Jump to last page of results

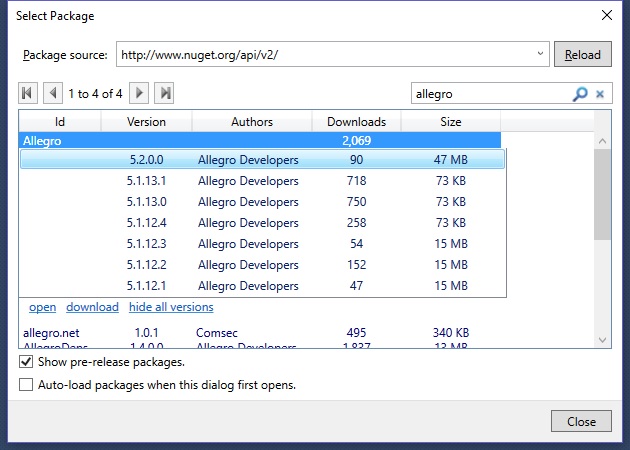(x=165, y=93)
